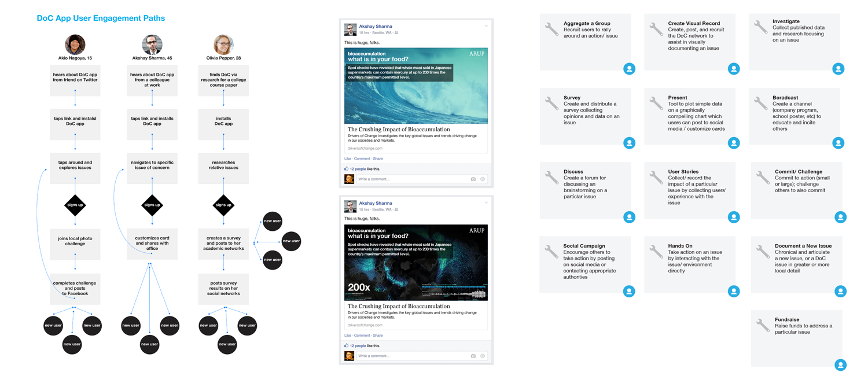The image size is (868, 376).
Task: Click the wrench icon in Survey card
Action: pyautogui.click(x=551, y=103)
